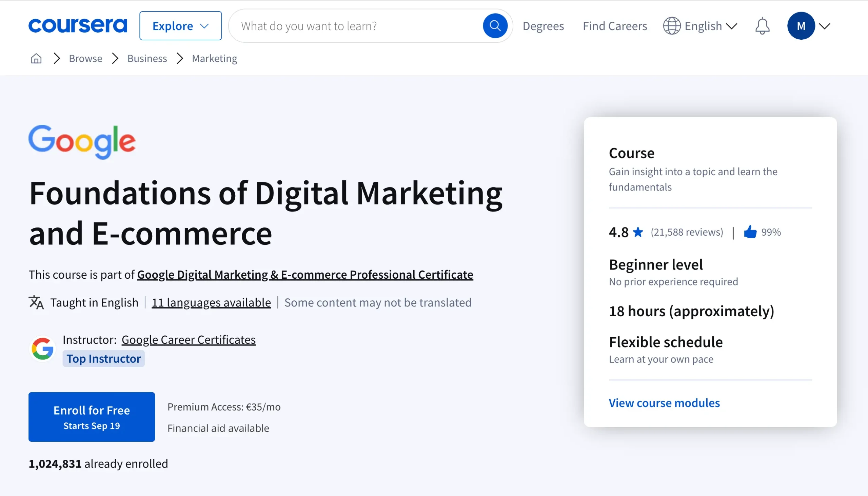Image resolution: width=868 pixels, height=496 pixels.
Task: Focus the What do you want to learn field
Action: (x=358, y=26)
